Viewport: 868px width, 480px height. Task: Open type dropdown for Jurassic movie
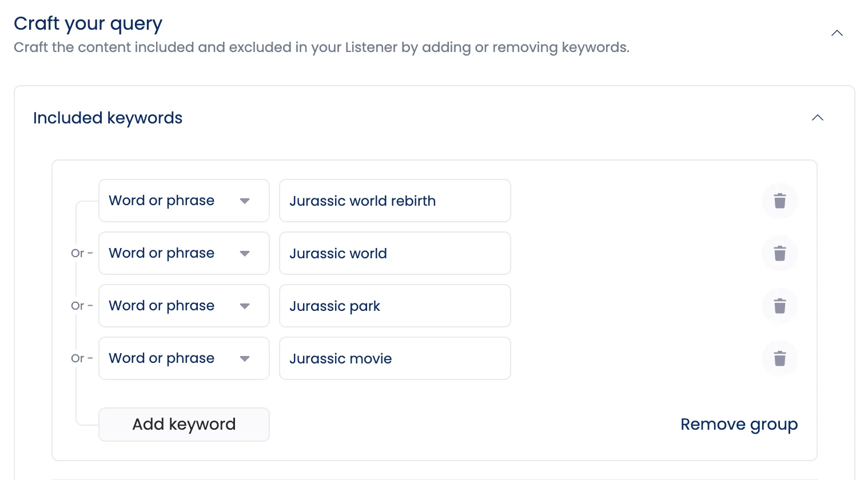184,358
